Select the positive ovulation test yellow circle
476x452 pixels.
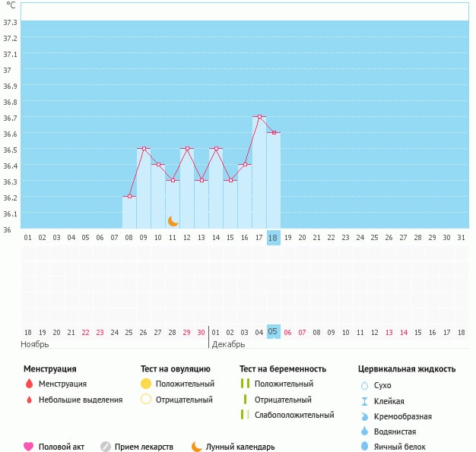[x=146, y=384]
